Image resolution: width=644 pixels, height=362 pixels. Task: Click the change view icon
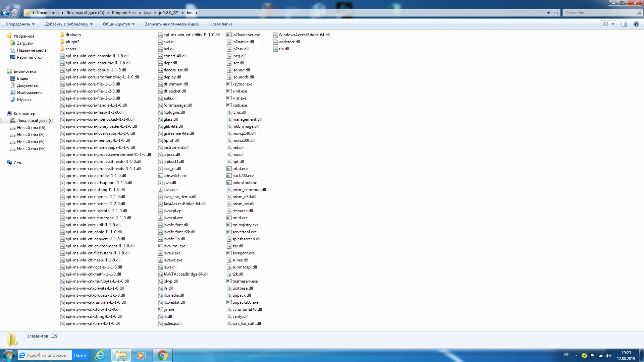[605, 24]
